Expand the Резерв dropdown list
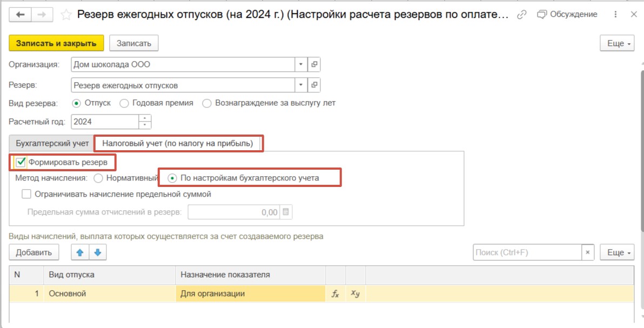Viewport: 644px width, 328px height. [301, 85]
